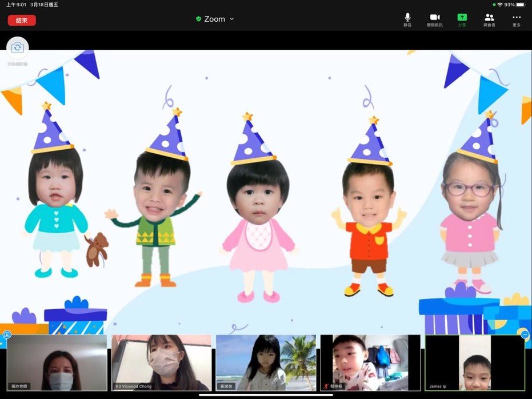
Task: Tap the battery indicator in status bar
Action: [x=521, y=5]
